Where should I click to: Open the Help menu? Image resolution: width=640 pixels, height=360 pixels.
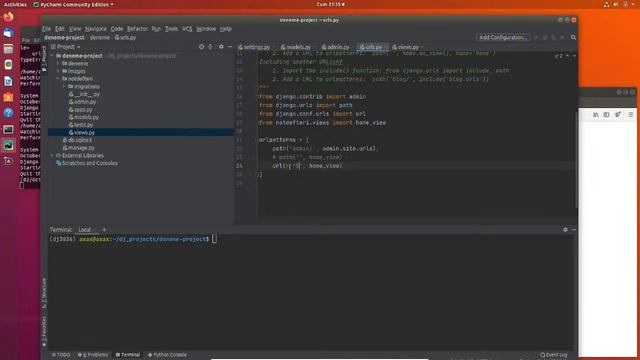pos(226,29)
